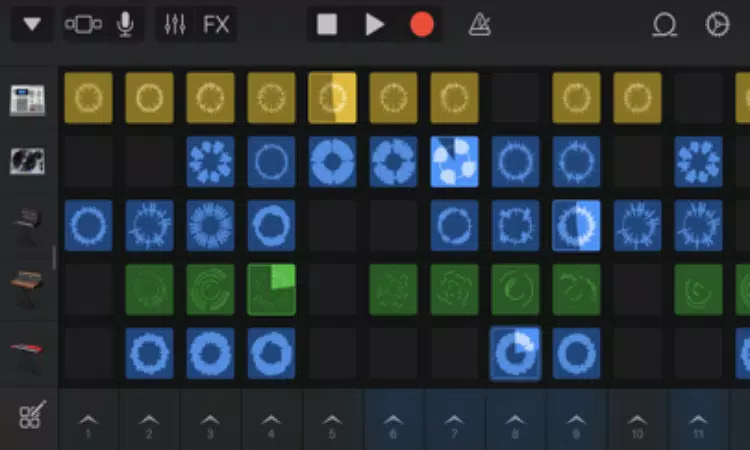The image size is (750, 450).
Task: Toggle the FX remix panel
Action: click(216, 24)
